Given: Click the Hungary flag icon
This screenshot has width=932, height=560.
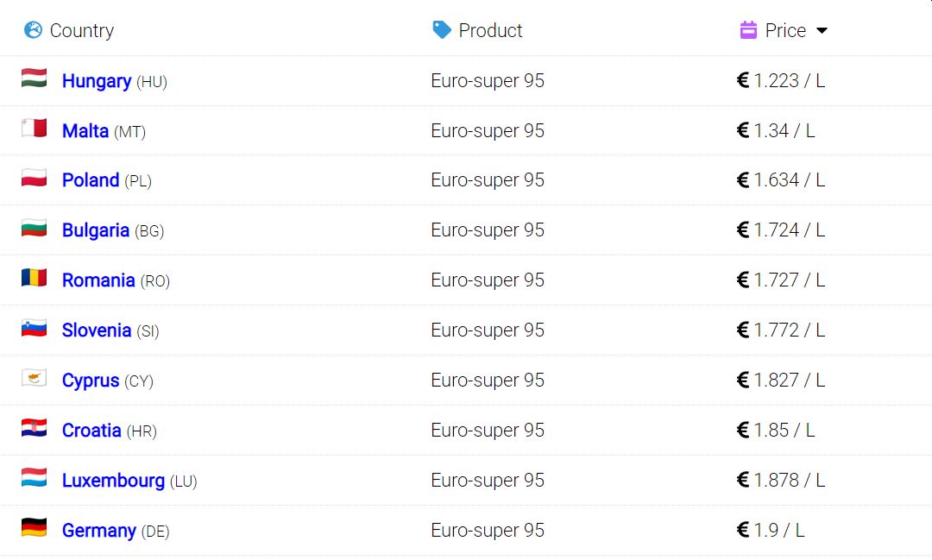Looking at the screenshot, I should [34, 79].
